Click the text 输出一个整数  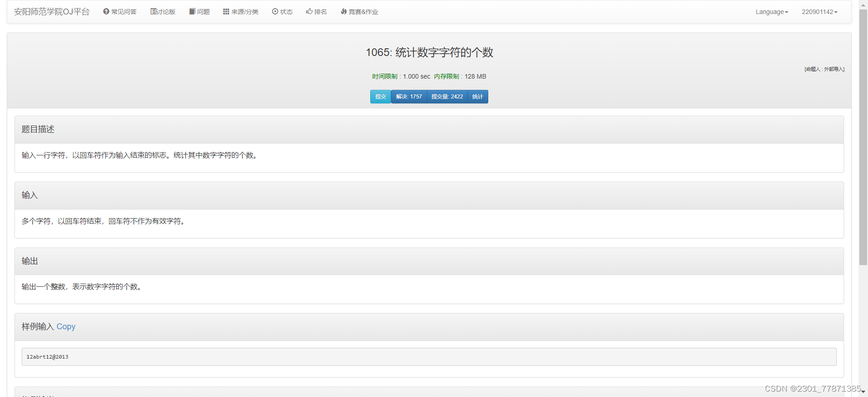pos(43,287)
